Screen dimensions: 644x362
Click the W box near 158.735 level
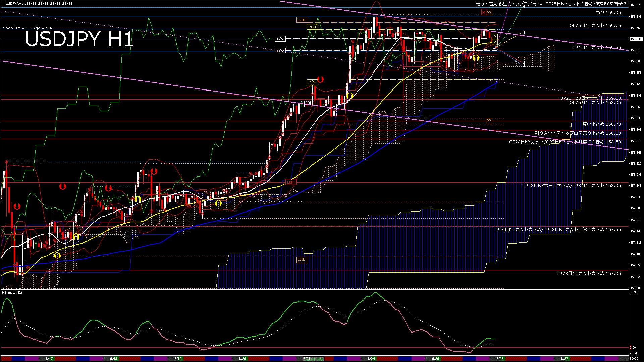point(489,120)
